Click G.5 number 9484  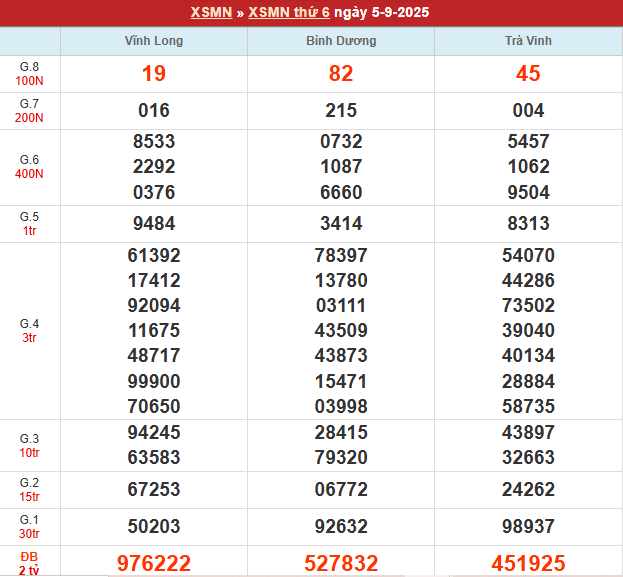click(x=154, y=223)
